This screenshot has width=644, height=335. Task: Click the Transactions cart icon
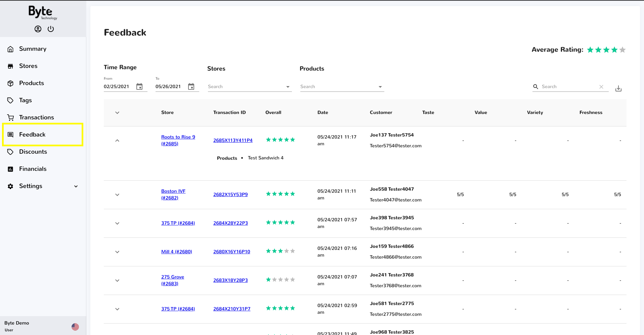(x=10, y=118)
